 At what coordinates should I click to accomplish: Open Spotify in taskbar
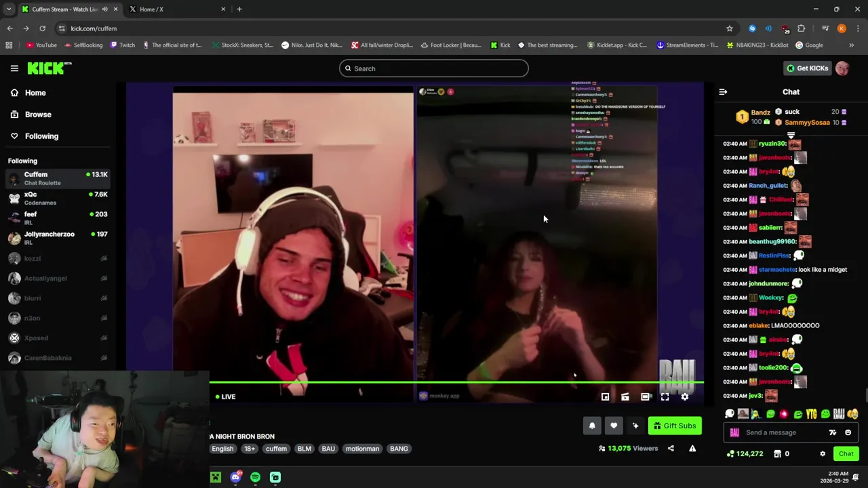[255, 477]
